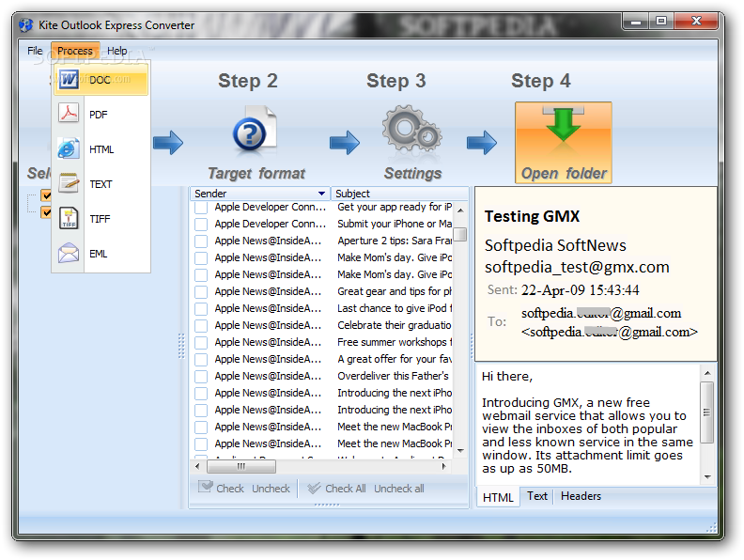Click the notepad TEXT icon
The image size is (744, 560).
[x=69, y=183]
